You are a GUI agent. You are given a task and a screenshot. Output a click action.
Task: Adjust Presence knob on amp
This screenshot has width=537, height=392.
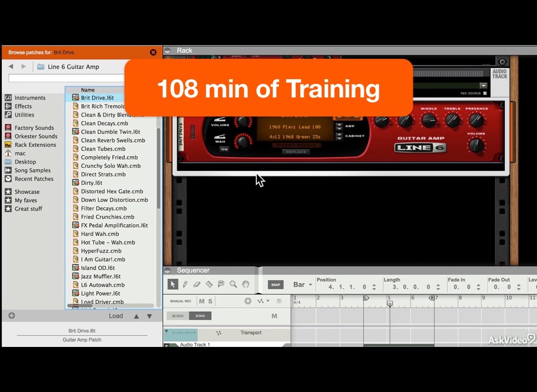click(x=476, y=120)
